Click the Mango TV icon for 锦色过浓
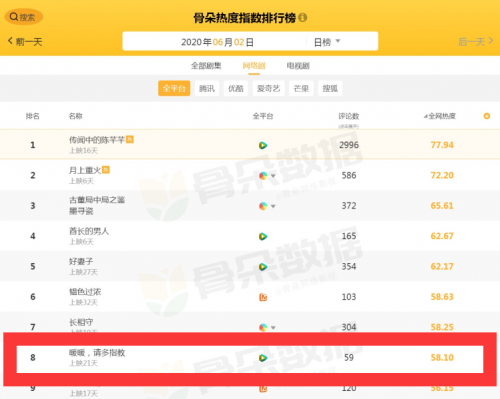The height and width of the screenshot is (399, 500). (x=263, y=297)
